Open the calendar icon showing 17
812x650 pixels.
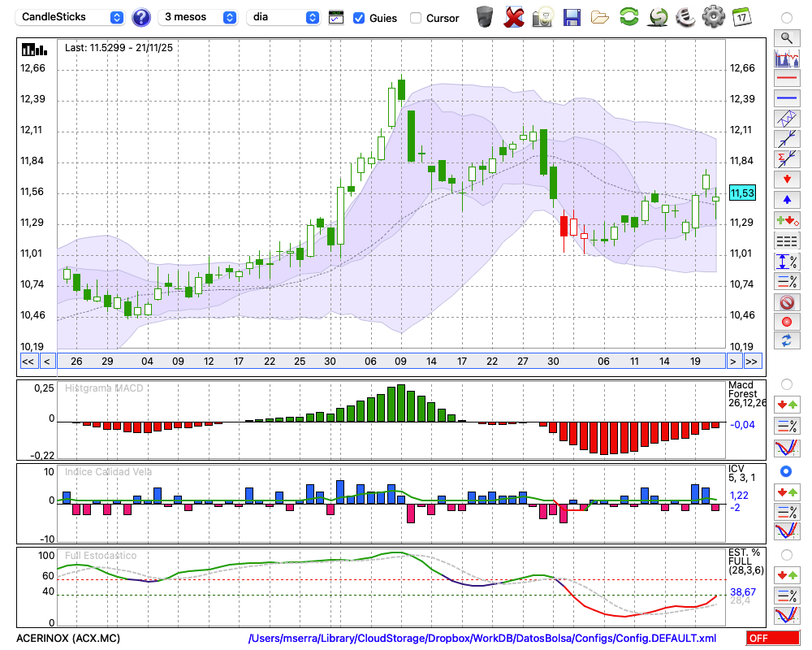(x=741, y=17)
